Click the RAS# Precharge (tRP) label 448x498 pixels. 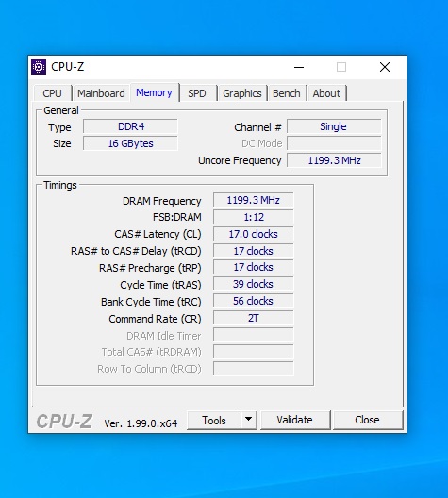(x=150, y=268)
